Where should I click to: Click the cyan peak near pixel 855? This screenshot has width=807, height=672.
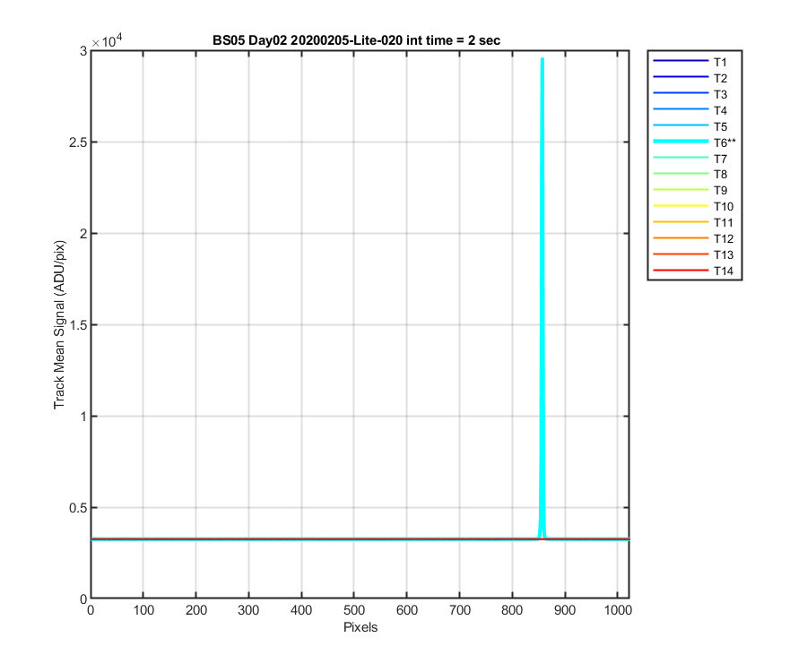(542, 298)
